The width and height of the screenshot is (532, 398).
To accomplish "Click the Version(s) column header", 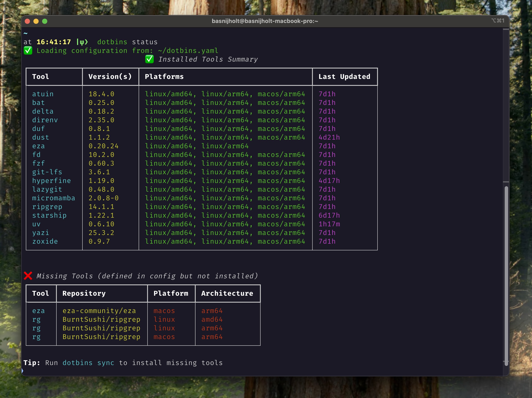I will coord(110,77).
